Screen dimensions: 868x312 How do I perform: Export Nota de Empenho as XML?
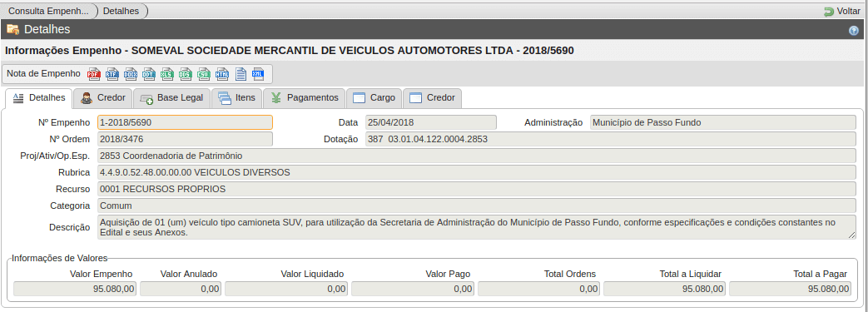point(259,73)
